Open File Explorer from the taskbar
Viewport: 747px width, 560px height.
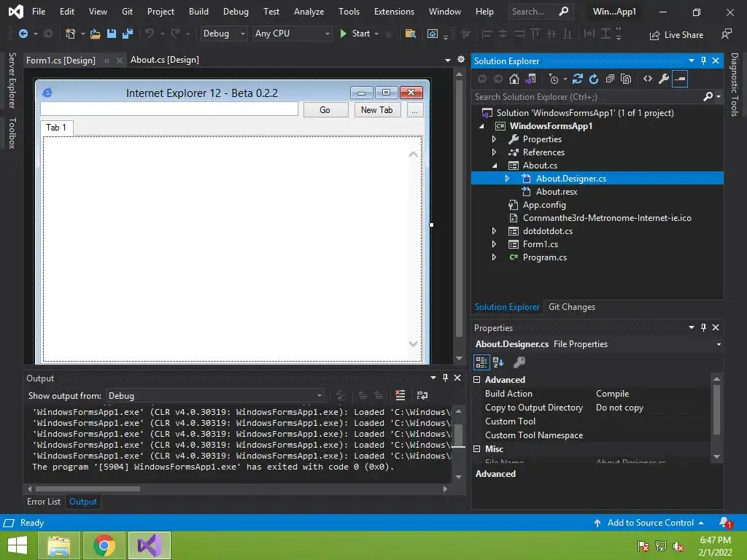coord(58,545)
